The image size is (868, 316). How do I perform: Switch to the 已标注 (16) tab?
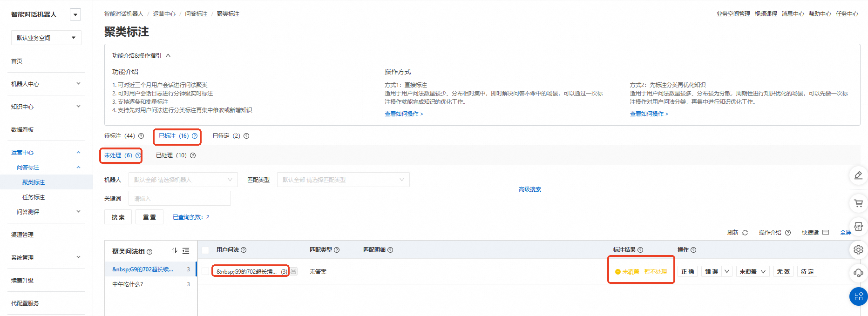click(x=174, y=136)
